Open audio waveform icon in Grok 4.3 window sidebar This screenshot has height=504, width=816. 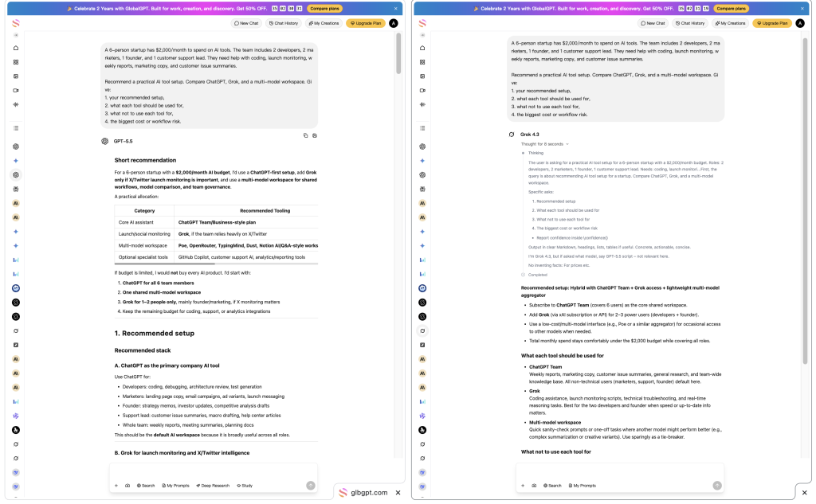[422, 104]
